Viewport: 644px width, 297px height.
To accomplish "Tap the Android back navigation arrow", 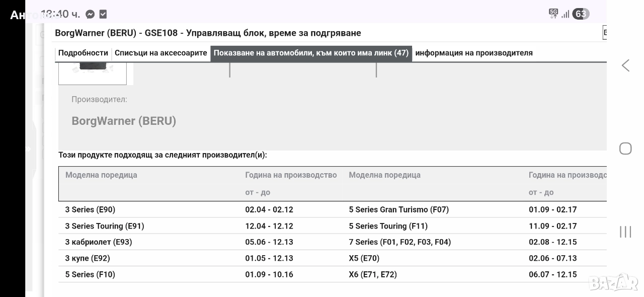I will pyautogui.click(x=625, y=65).
